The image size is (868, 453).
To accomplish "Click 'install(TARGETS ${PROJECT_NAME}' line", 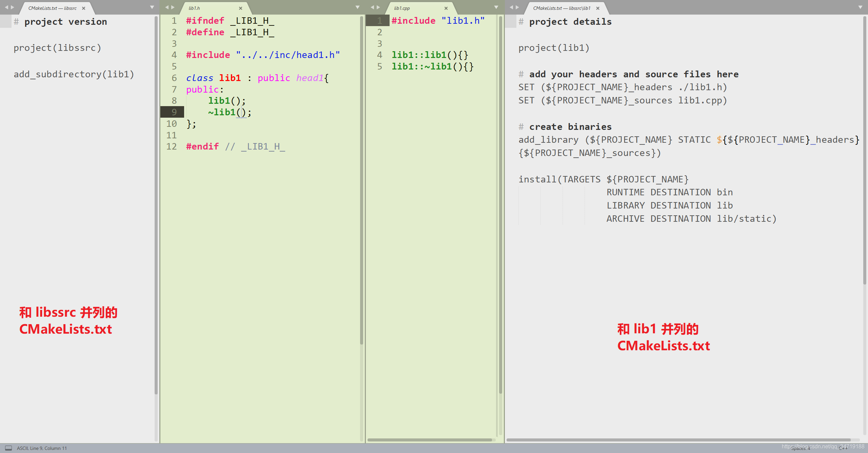I will coord(604,179).
